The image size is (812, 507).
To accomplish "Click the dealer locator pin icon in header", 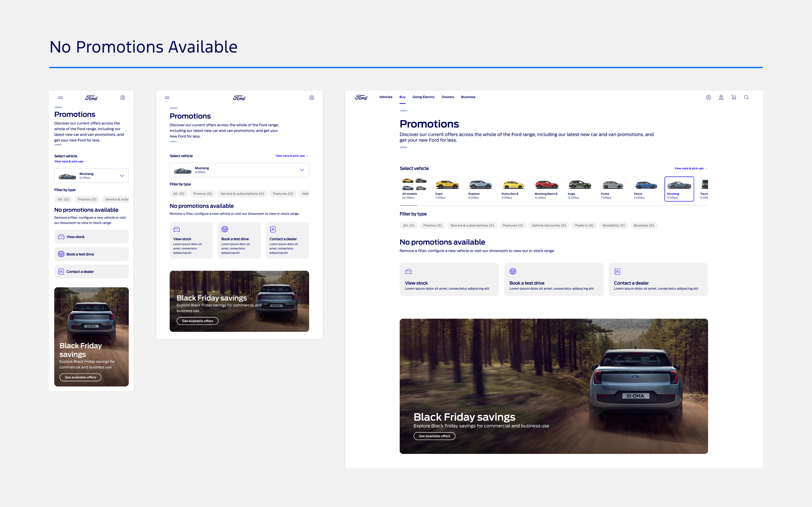I will point(721,97).
